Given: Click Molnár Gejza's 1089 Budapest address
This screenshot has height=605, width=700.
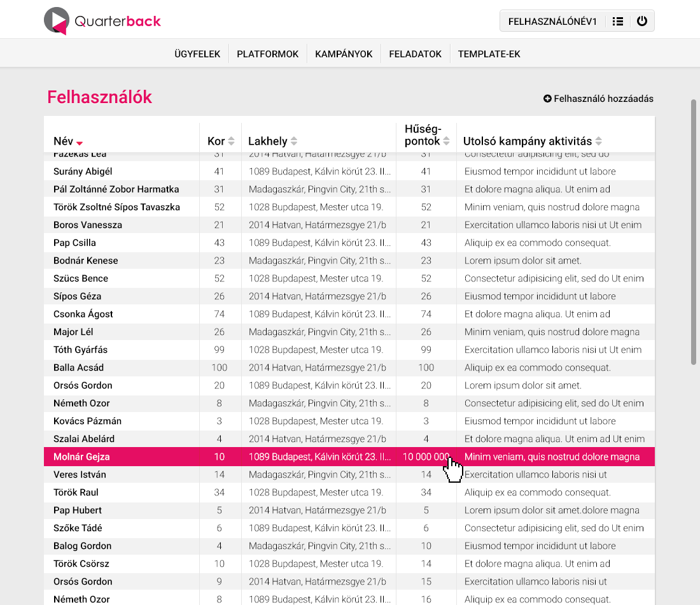Looking at the screenshot, I should click(319, 457).
